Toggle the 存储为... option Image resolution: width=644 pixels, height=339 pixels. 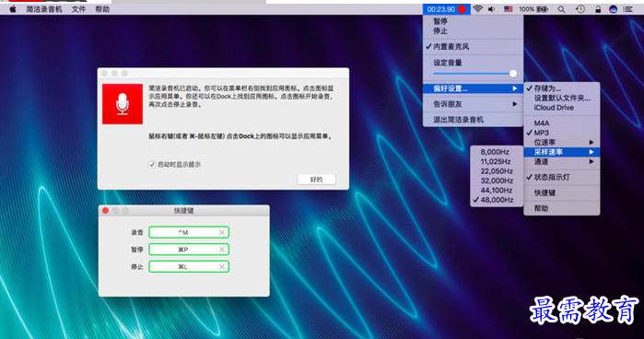click(x=562, y=88)
